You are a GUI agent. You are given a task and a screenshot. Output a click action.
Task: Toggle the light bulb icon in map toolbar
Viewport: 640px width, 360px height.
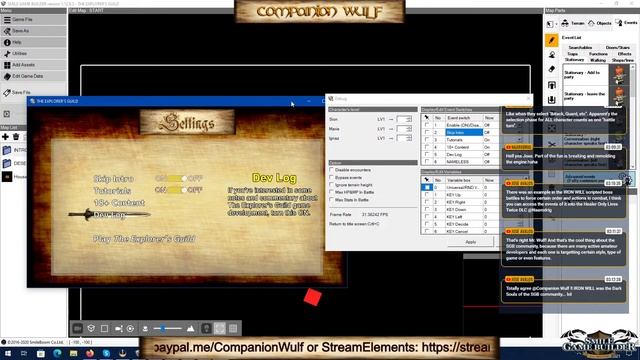(206, 328)
